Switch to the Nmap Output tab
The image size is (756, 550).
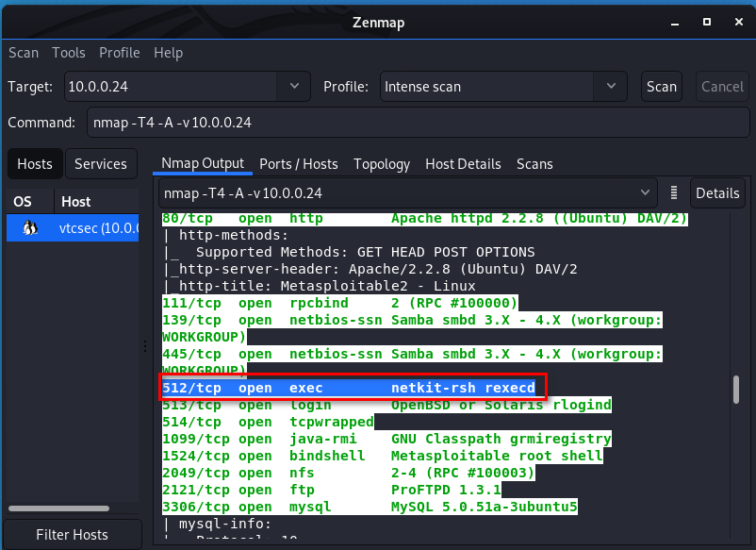coord(203,163)
